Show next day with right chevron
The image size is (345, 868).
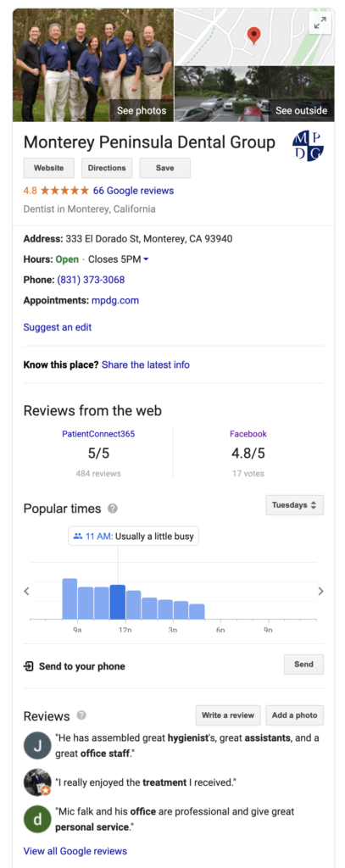tap(320, 591)
